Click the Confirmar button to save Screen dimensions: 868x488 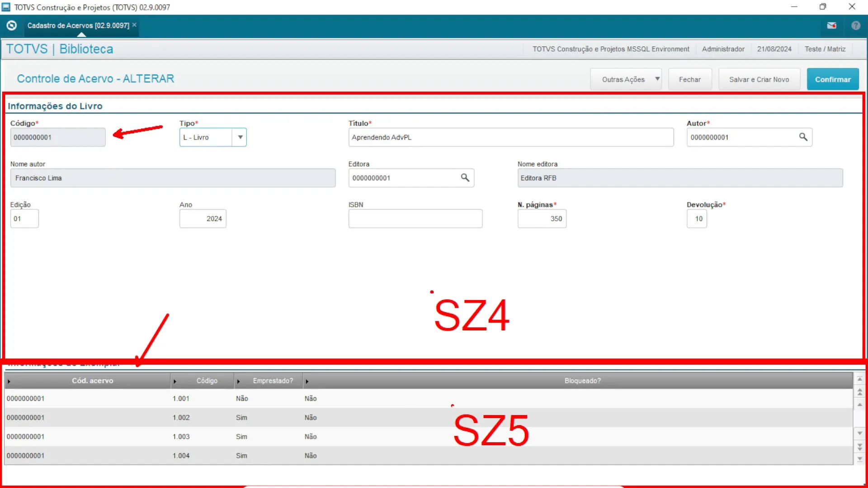833,79
